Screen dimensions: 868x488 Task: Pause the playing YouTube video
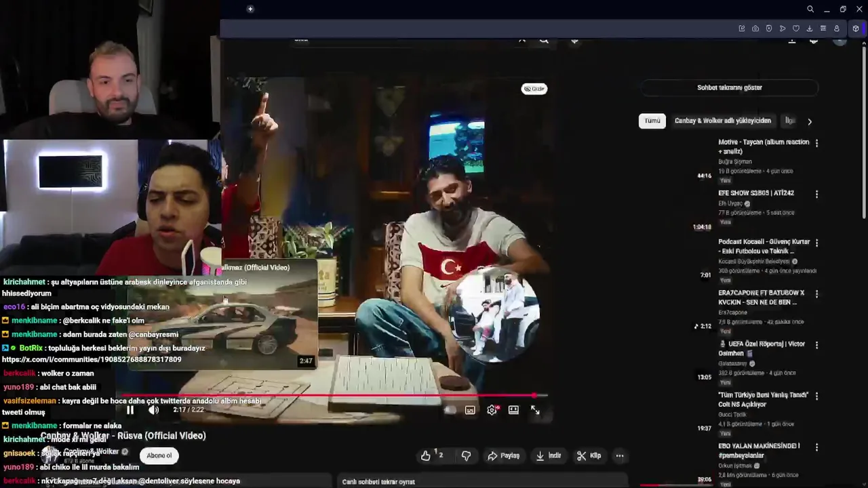coord(130,410)
